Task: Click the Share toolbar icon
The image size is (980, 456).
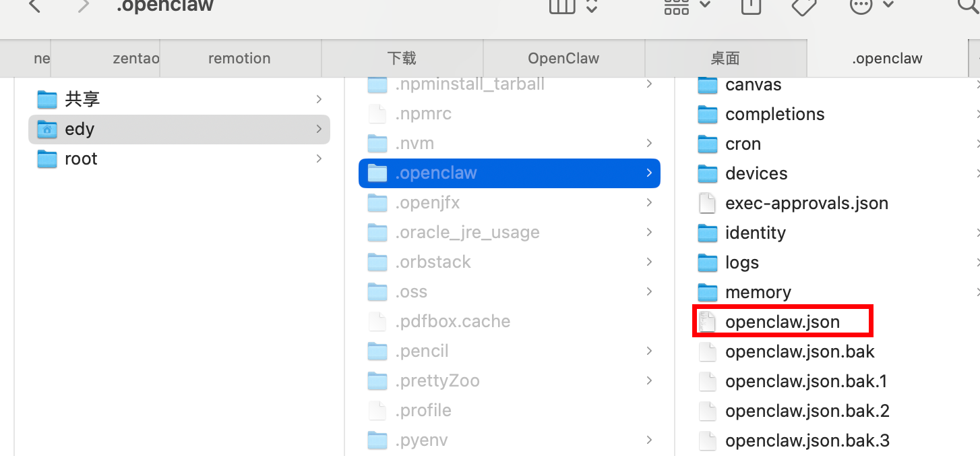Action: coord(751,5)
